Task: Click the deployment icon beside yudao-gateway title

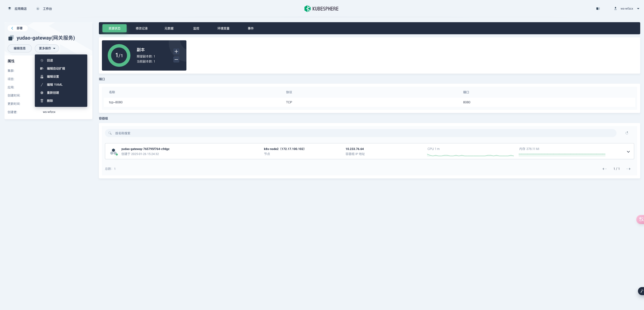Action: pyautogui.click(x=11, y=38)
